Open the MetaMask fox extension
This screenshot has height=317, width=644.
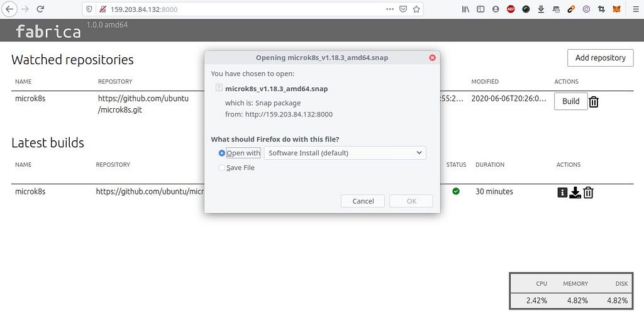(616, 9)
